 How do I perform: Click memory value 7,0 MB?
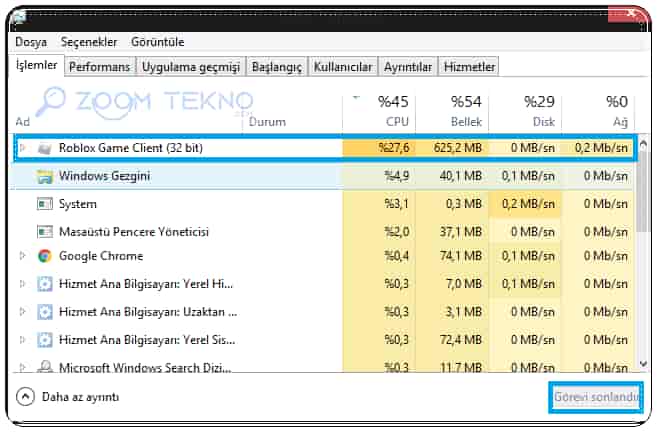[464, 284]
